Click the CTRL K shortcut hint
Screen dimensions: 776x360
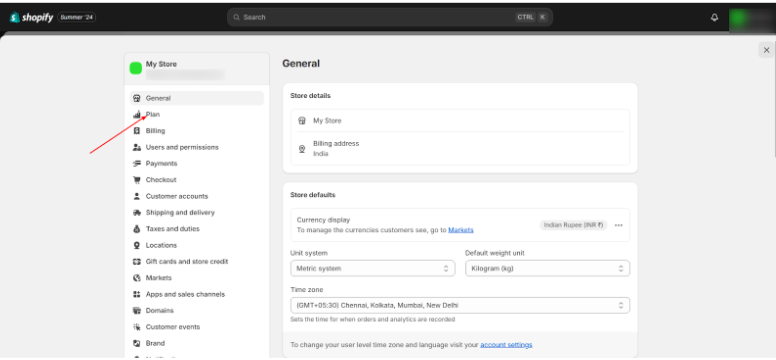(x=532, y=17)
